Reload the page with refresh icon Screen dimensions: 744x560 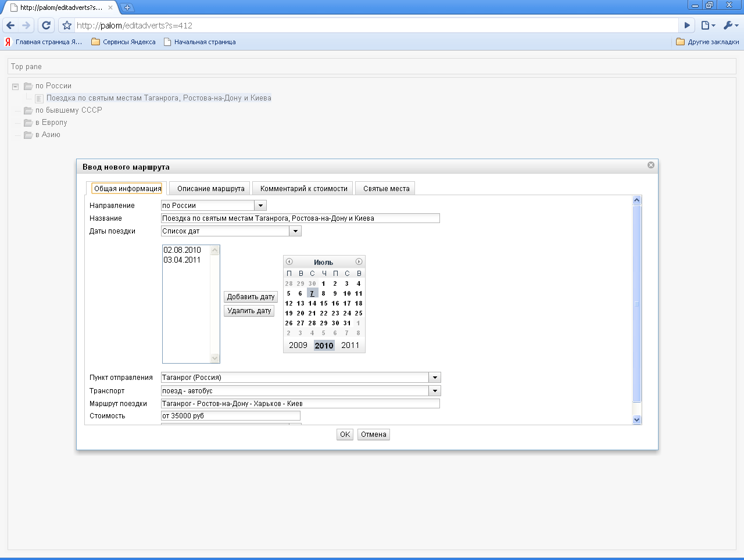pyautogui.click(x=46, y=26)
